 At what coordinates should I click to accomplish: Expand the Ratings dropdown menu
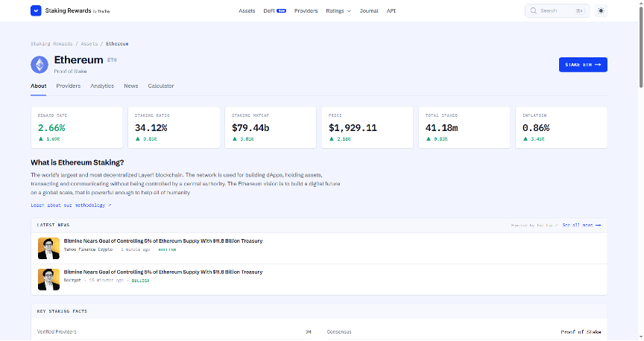[338, 10]
